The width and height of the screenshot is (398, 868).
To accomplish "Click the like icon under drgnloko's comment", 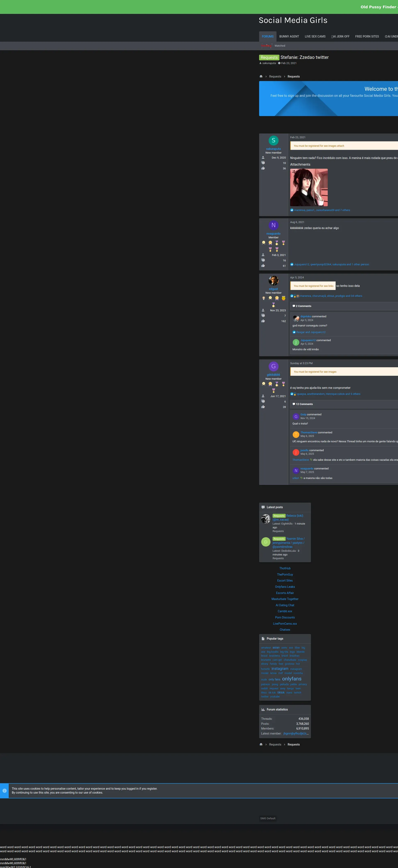I will 294,332.
